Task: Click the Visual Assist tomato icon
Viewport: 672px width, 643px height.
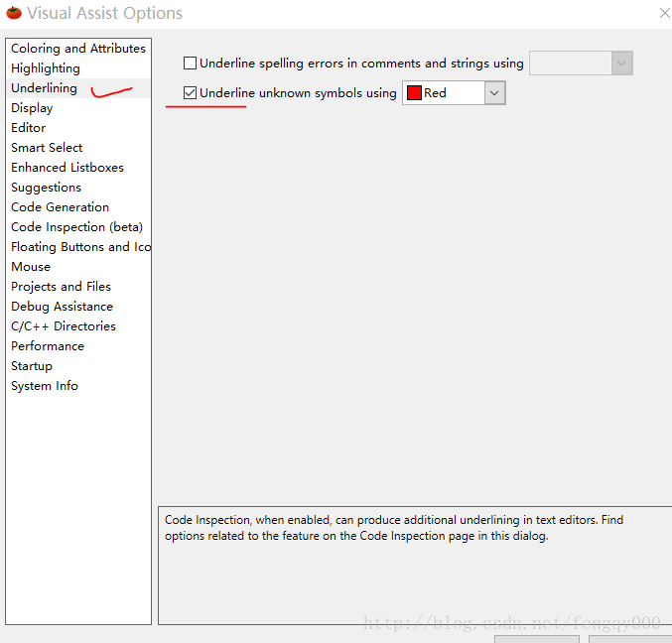Action: click(x=14, y=13)
